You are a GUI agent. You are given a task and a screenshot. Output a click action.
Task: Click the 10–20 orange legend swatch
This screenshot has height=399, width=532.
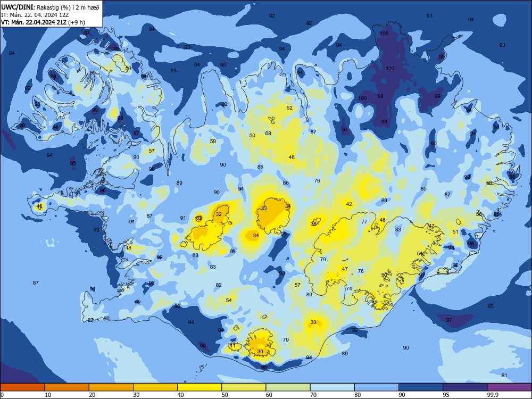pyautogui.click(x=67, y=387)
